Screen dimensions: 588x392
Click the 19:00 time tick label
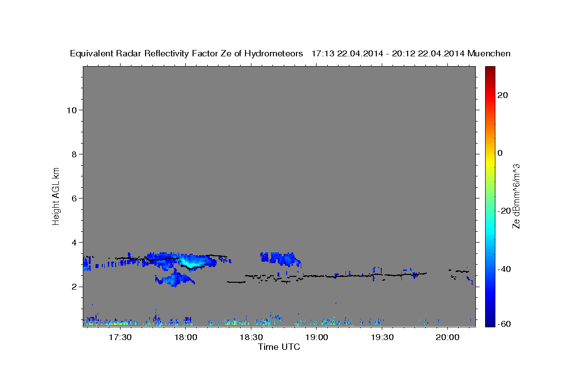(x=317, y=338)
